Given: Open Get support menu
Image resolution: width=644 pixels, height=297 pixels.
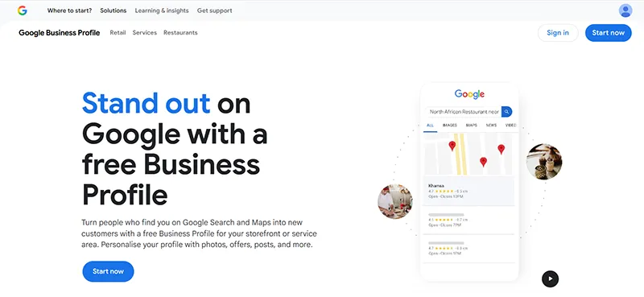Looking at the screenshot, I should click(214, 10).
